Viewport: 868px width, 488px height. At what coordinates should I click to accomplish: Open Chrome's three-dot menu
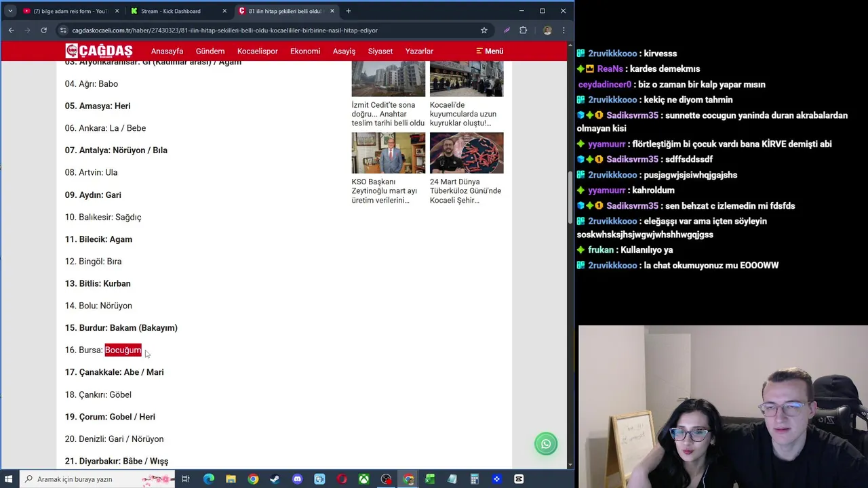(x=564, y=30)
